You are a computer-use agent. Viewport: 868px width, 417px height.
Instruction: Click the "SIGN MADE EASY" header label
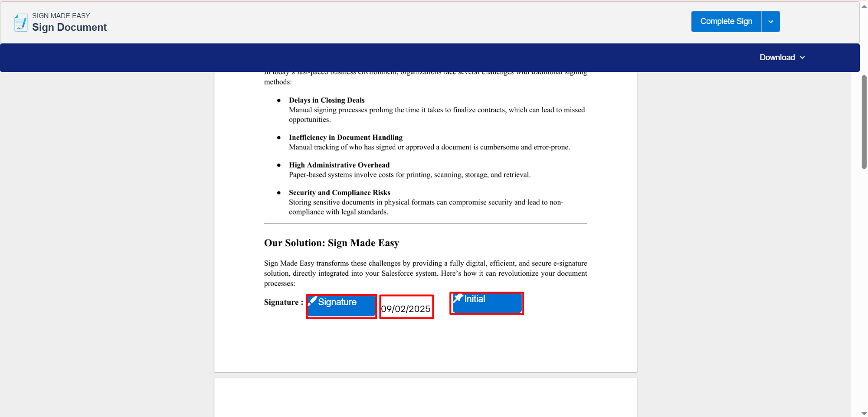point(61,15)
